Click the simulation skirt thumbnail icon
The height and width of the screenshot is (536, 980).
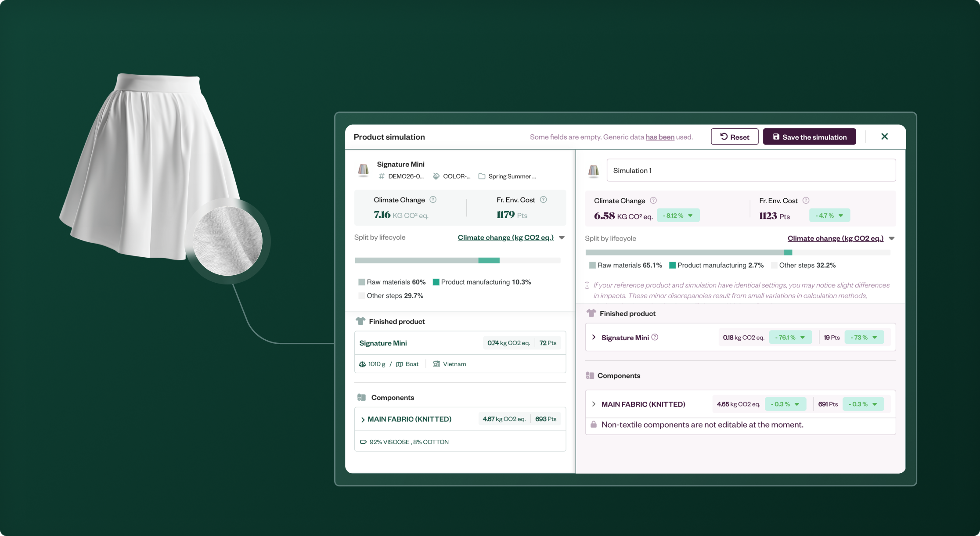594,171
